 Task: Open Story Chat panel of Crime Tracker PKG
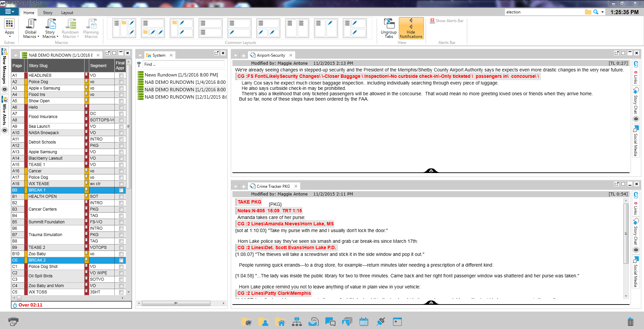(636, 235)
